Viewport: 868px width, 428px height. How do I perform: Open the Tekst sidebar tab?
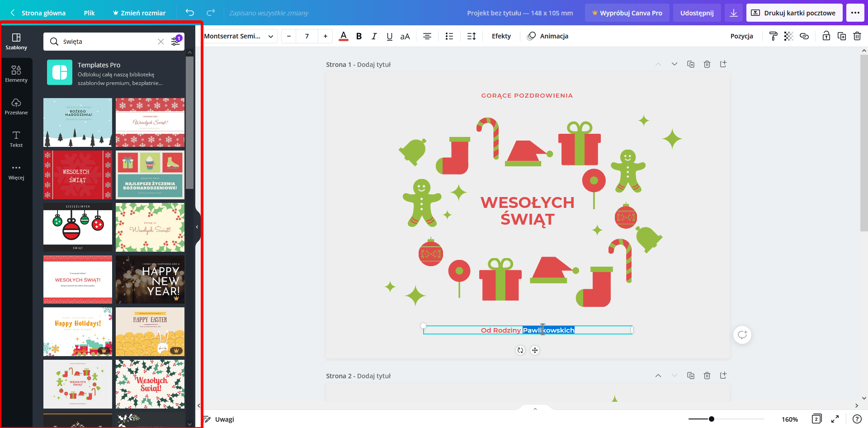coord(16,139)
